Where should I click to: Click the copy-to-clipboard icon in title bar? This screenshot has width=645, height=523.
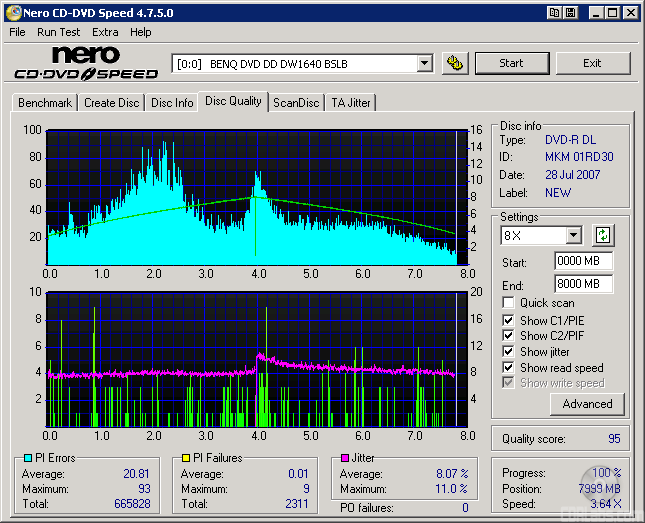click(552, 13)
